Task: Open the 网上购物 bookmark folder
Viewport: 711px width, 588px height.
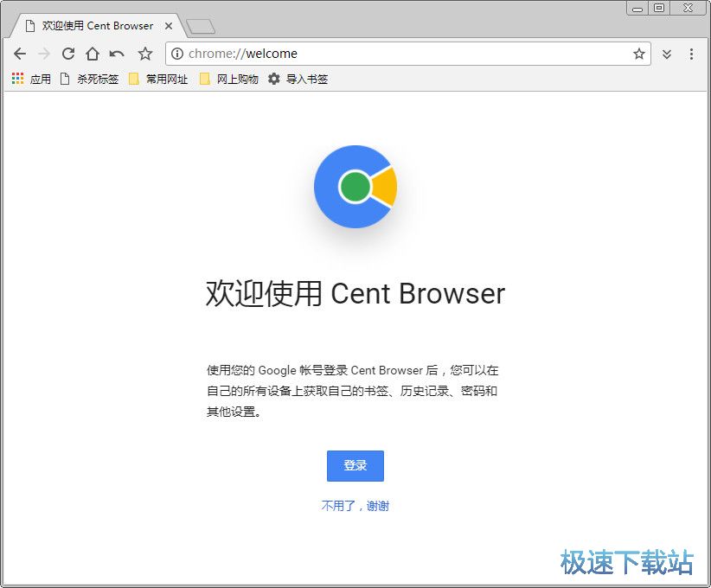Action: pos(229,79)
